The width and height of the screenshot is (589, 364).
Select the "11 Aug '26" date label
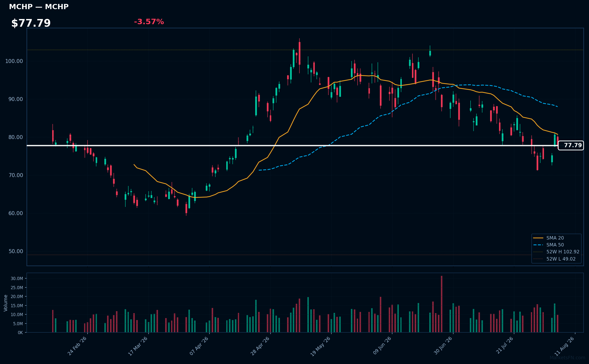(564, 346)
